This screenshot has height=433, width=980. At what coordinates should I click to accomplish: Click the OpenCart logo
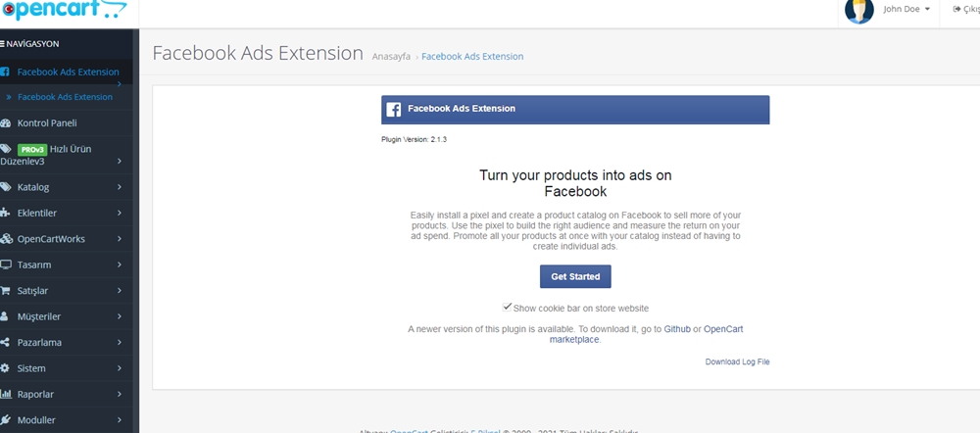(63, 10)
